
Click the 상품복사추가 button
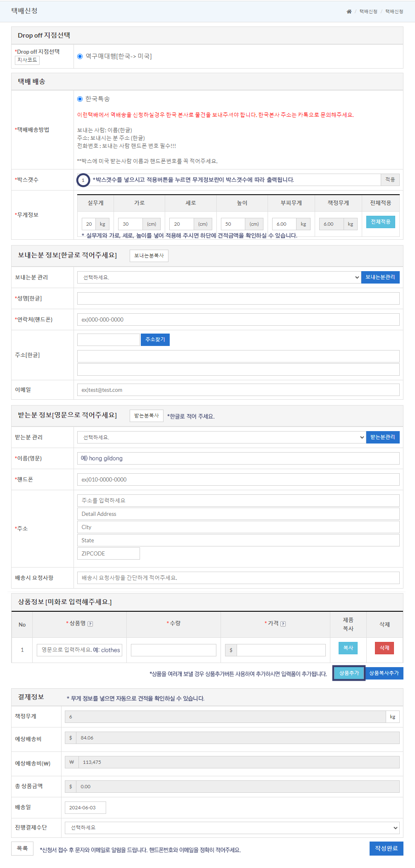384,673
